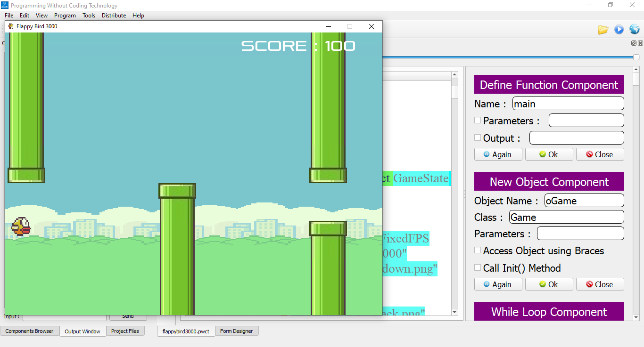Click the Define Function Parameters input field

pyautogui.click(x=586, y=121)
